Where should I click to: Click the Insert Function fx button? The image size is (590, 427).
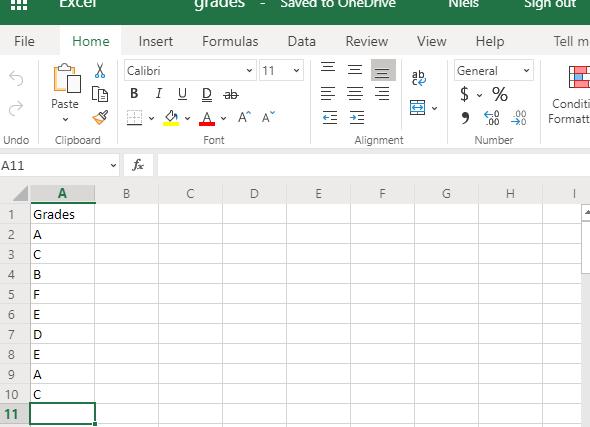click(138, 165)
